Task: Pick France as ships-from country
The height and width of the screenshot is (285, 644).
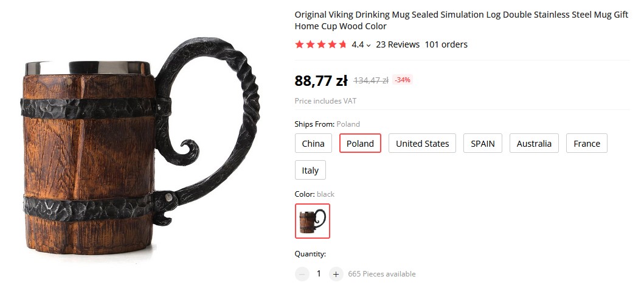Action: [586, 143]
